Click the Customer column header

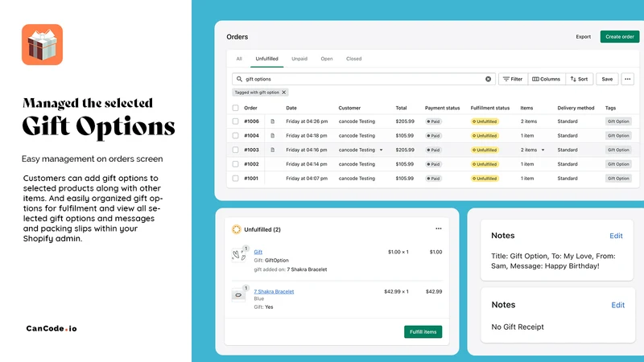349,108
